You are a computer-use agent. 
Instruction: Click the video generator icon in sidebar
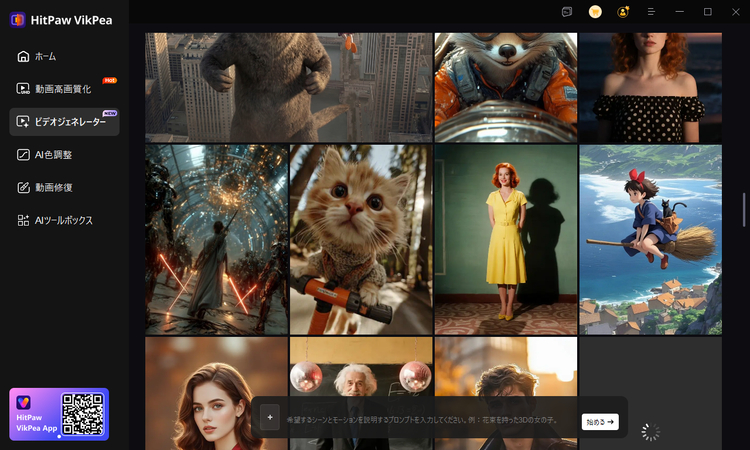click(x=23, y=122)
